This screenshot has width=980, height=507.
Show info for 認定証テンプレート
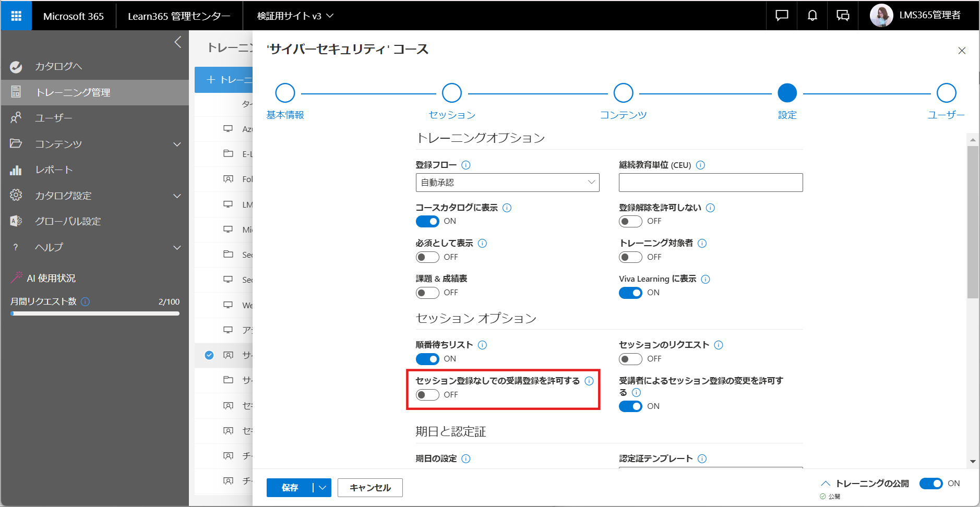(x=702, y=458)
